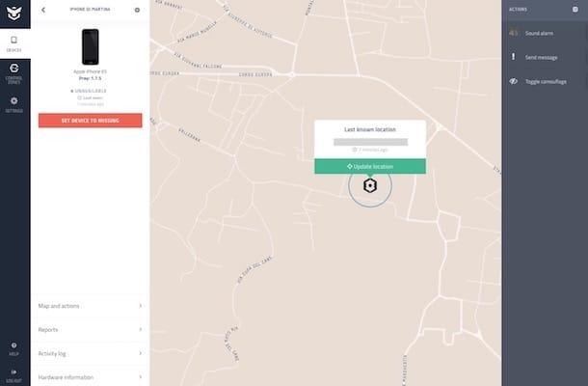
Task: Click the Log out sidebar icon
Action: [x=13, y=372]
